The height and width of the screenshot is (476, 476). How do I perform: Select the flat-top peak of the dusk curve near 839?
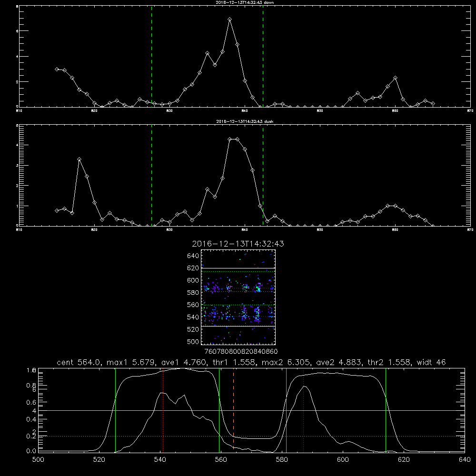[233, 139]
